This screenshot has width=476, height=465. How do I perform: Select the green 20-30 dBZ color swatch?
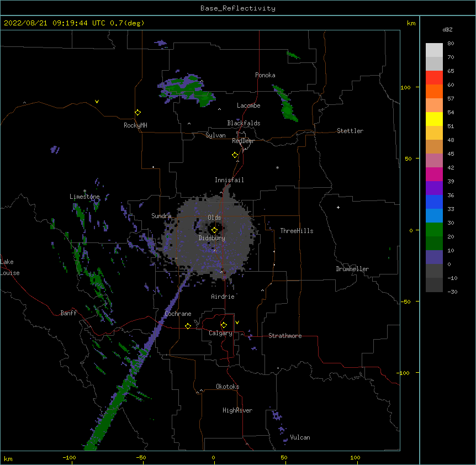434,230
